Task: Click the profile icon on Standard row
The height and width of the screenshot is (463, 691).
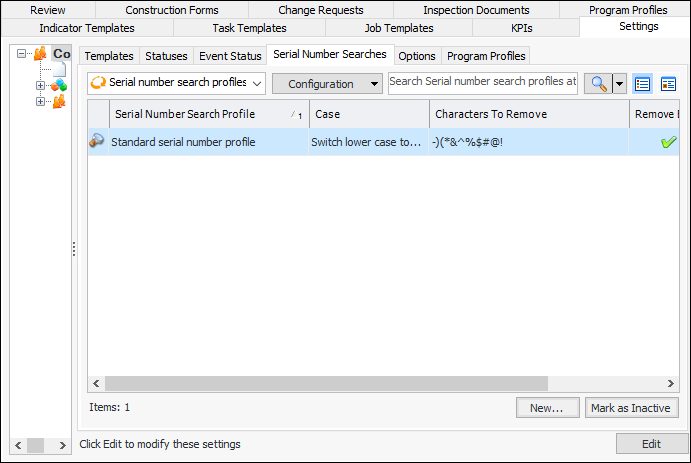Action: click(97, 141)
